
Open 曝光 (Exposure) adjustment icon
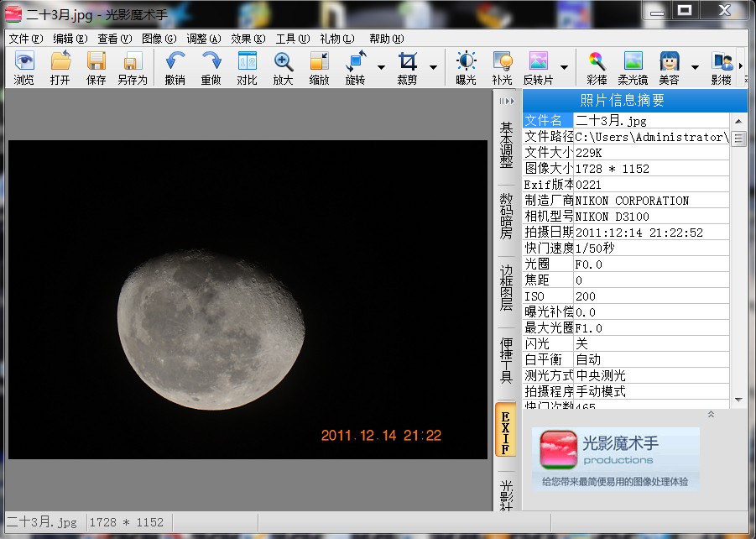pyautogui.click(x=467, y=61)
